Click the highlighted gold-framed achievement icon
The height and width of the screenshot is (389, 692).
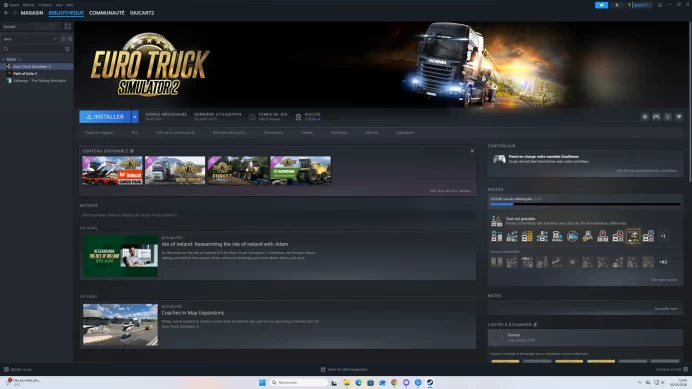633,236
